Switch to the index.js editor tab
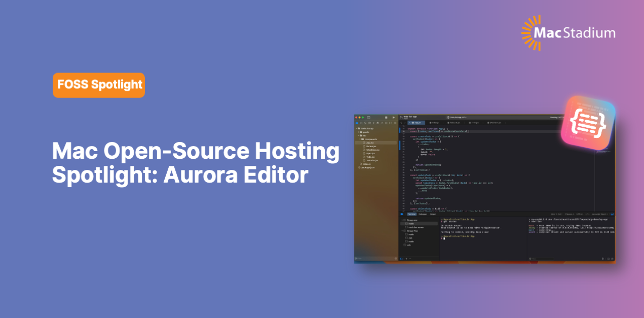The height and width of the screenshot is (318, 644). (x=434, y=123)
